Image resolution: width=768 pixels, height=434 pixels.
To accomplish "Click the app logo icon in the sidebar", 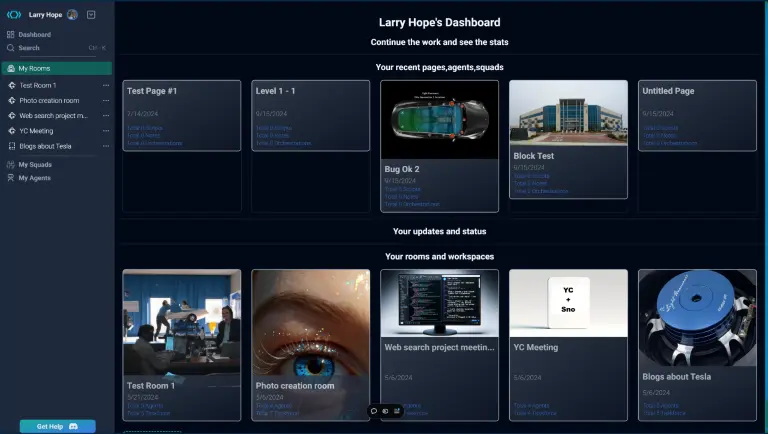I will coord(14,15).
